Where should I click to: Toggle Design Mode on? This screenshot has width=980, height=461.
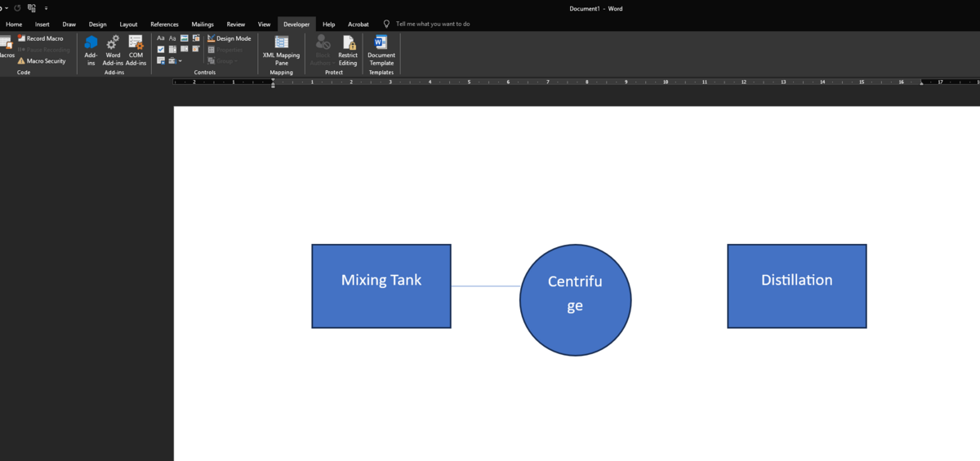229,38
